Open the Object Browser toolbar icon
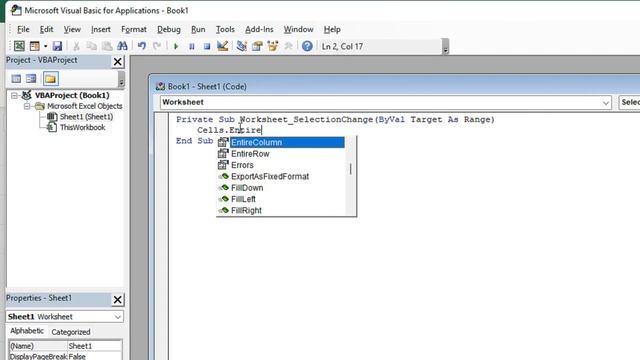 pos(273,46)
